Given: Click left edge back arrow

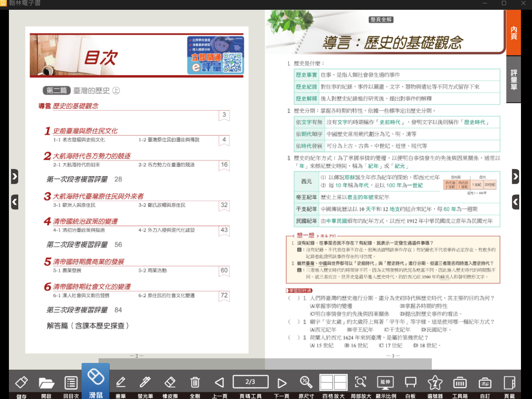Looking at the screenshot, I should [x=14, y=202].
